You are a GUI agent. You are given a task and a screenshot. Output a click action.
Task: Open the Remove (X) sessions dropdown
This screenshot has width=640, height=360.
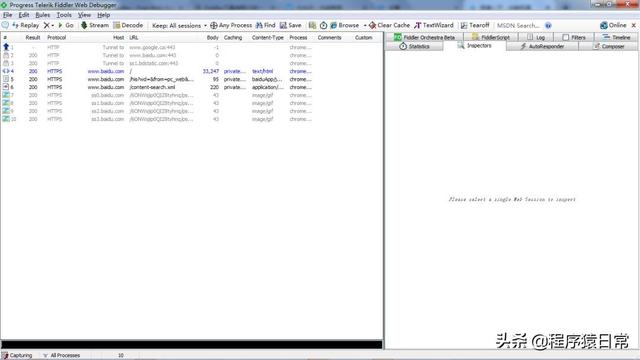49,25
